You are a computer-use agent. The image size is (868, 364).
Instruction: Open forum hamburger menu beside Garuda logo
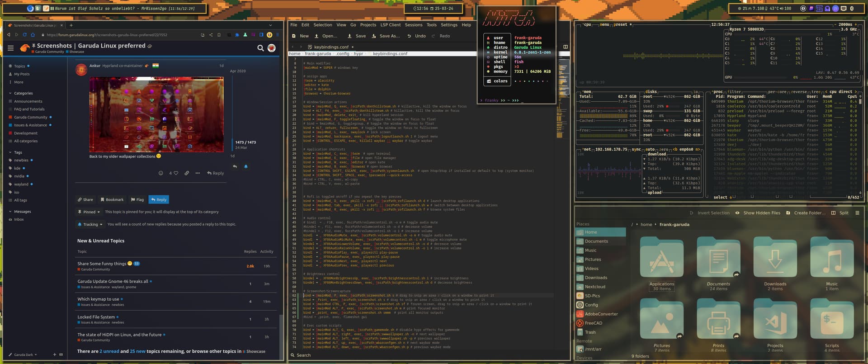10,48
